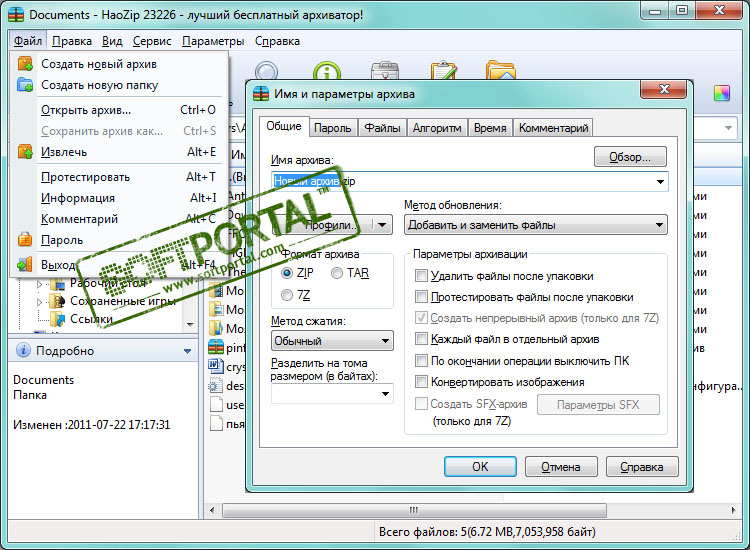Image resolution: width=750 pixels, height=550 pixels.
Task: Switch to the Комментарий tab
Action: (553, 128)
